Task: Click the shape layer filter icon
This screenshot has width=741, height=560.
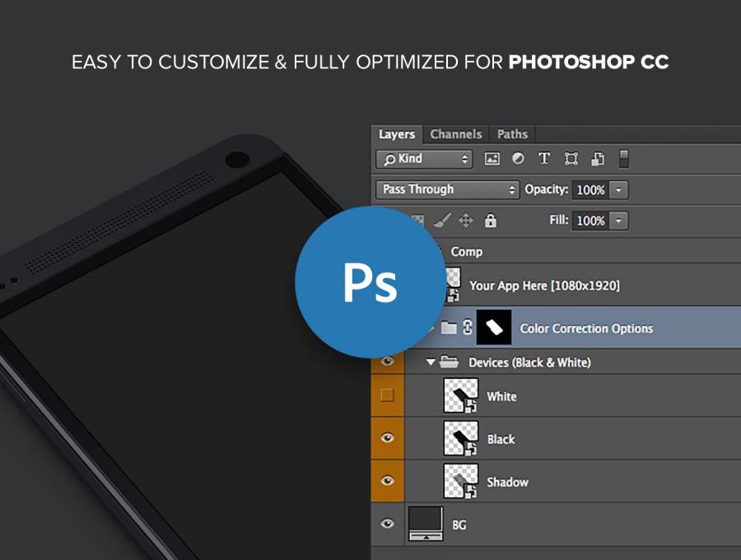Action: click(571, 159)
